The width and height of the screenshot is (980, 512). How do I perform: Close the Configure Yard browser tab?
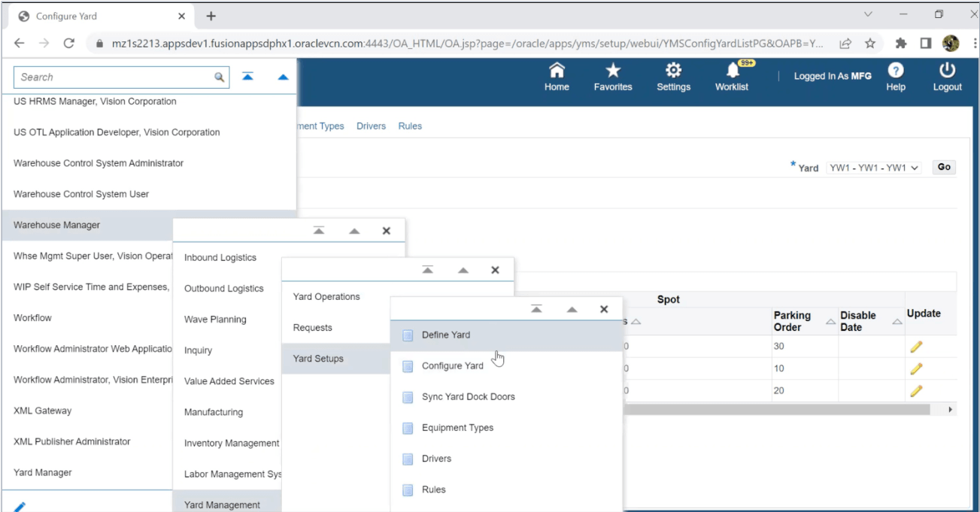click(x=182, y=16)
